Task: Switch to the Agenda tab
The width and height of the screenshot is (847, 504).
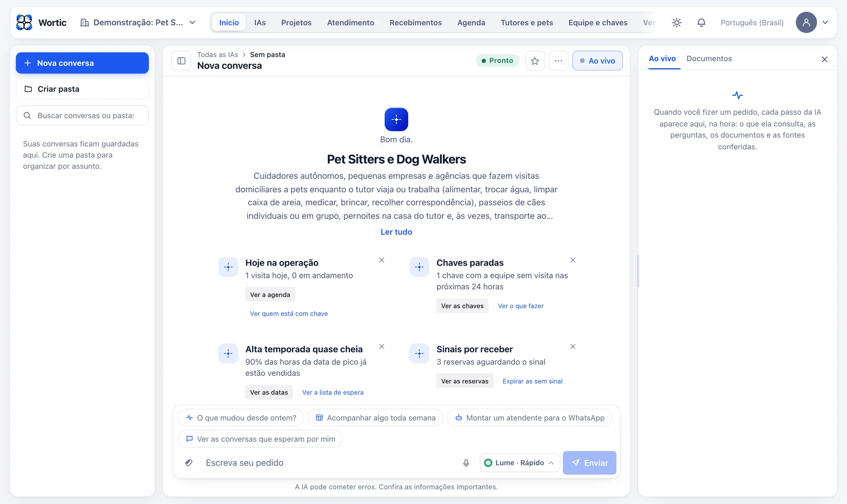Action: click(471, 22)
